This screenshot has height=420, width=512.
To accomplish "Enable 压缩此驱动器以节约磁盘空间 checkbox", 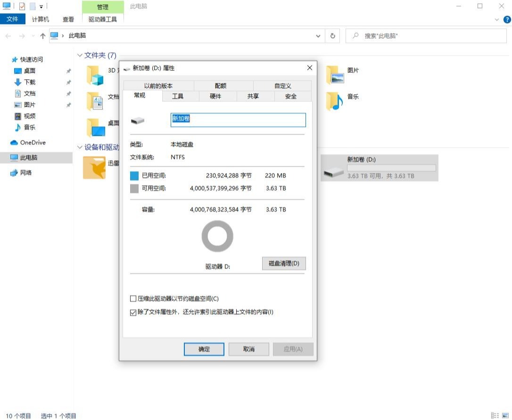I will (133, 298).
